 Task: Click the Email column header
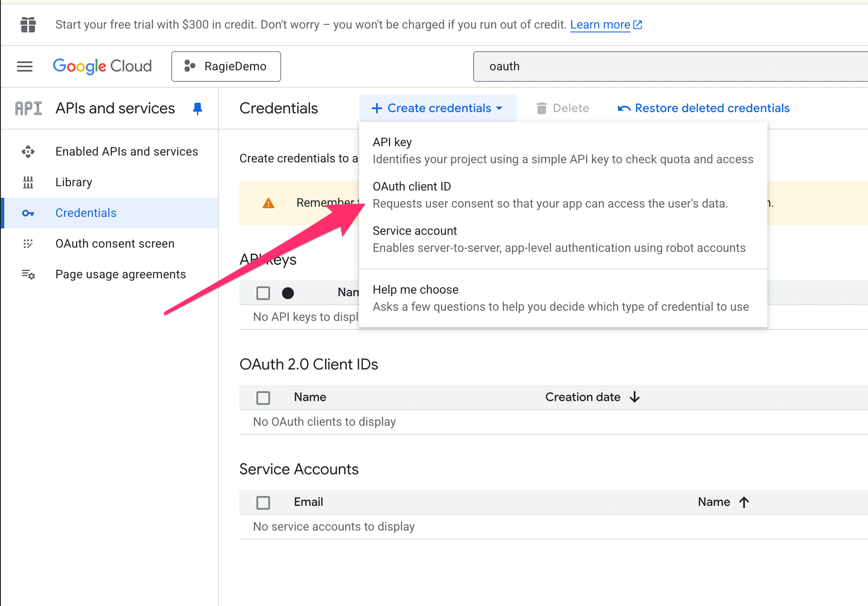pos(308,502)
